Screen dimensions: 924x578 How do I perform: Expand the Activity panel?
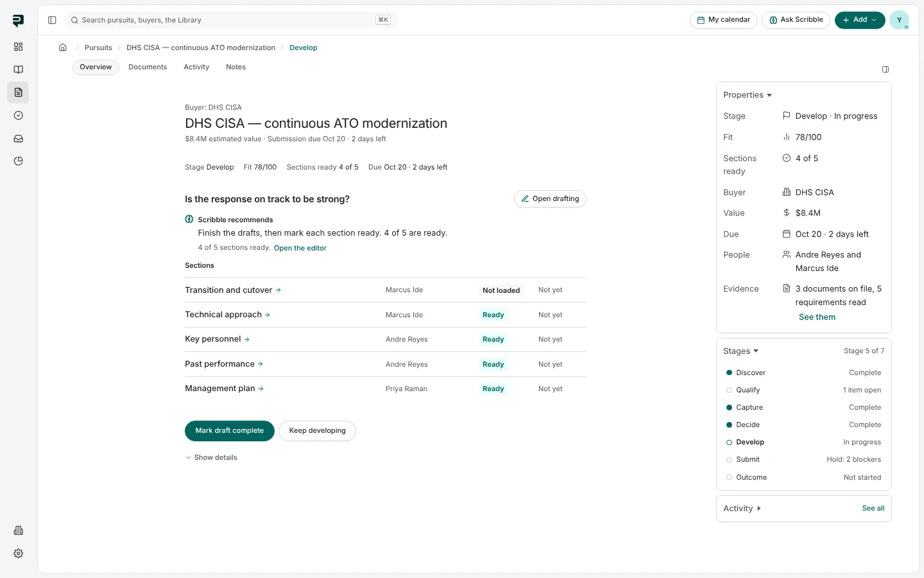(x=742, y=509)
